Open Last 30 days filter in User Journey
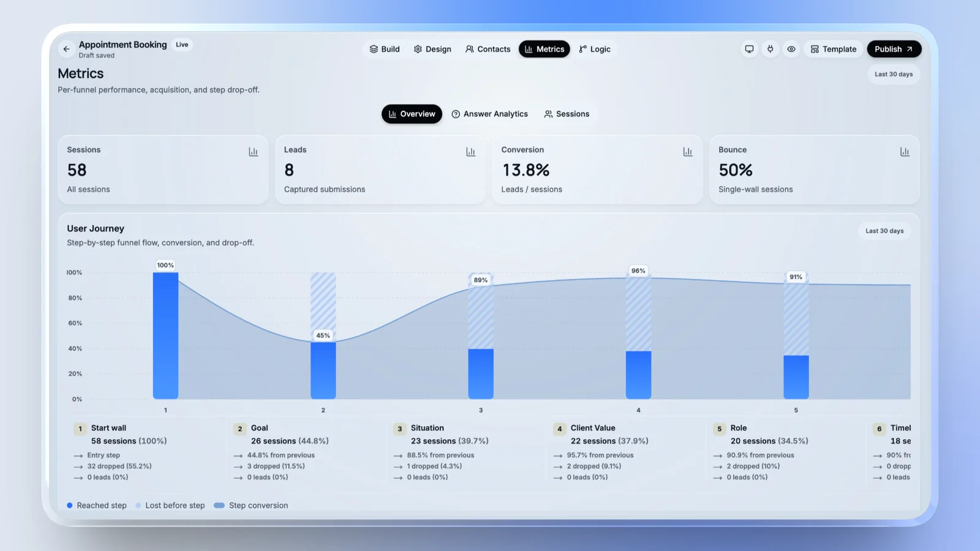The width and height of the screenshot is (980, 551). [x=884, y=231]
